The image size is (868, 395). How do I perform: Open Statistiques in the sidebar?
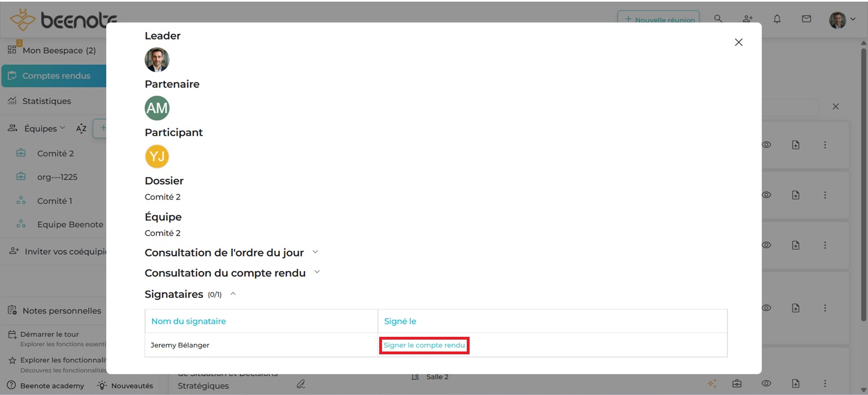46,101
